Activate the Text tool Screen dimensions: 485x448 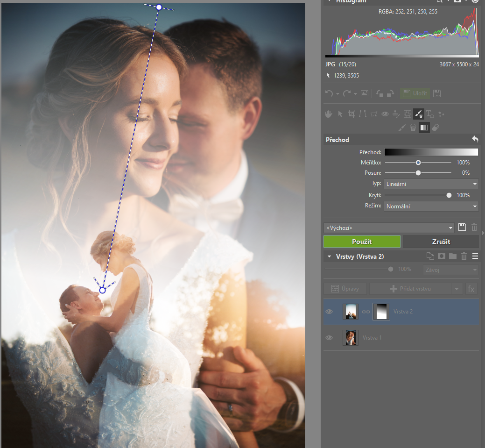pyautogui.click(x=430, y=114)
